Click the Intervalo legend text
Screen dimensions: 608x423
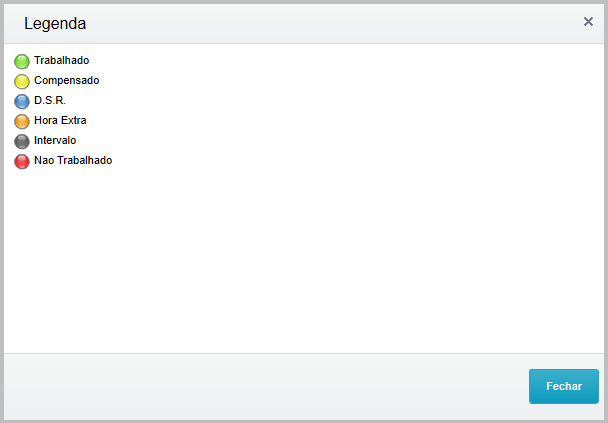click(x=55, y=141)
